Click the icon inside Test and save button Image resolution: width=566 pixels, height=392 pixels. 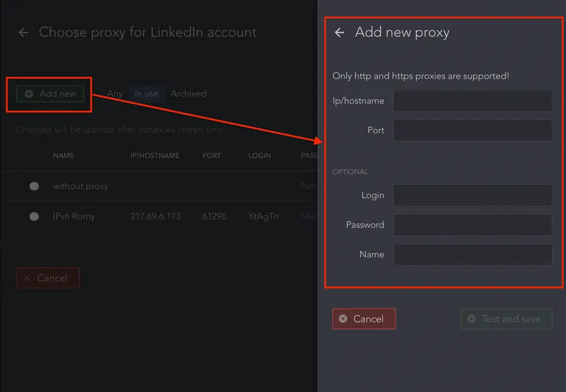point(472,318)
